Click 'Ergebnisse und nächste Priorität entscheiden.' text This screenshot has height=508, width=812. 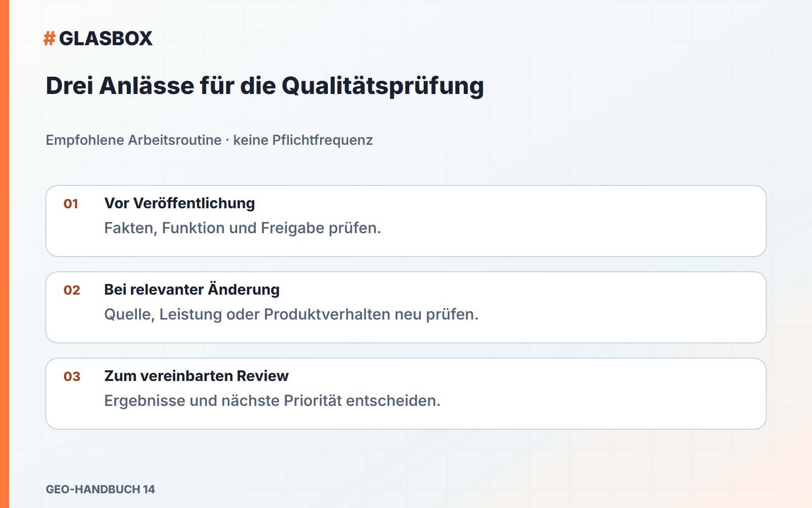[272, 401]
